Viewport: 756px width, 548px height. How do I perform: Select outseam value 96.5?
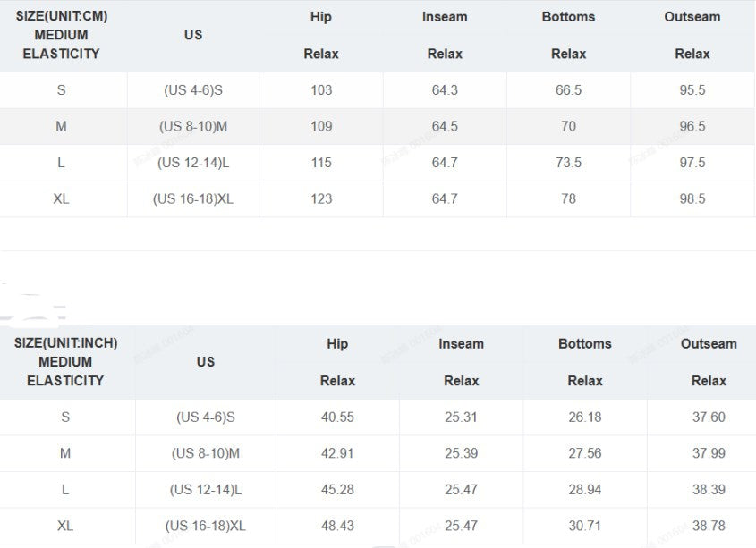click(x=692, y=126)
